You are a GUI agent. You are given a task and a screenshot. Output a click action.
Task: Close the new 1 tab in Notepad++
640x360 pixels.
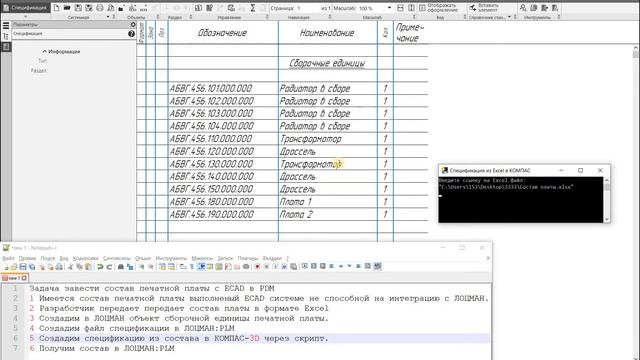(24, 278)
